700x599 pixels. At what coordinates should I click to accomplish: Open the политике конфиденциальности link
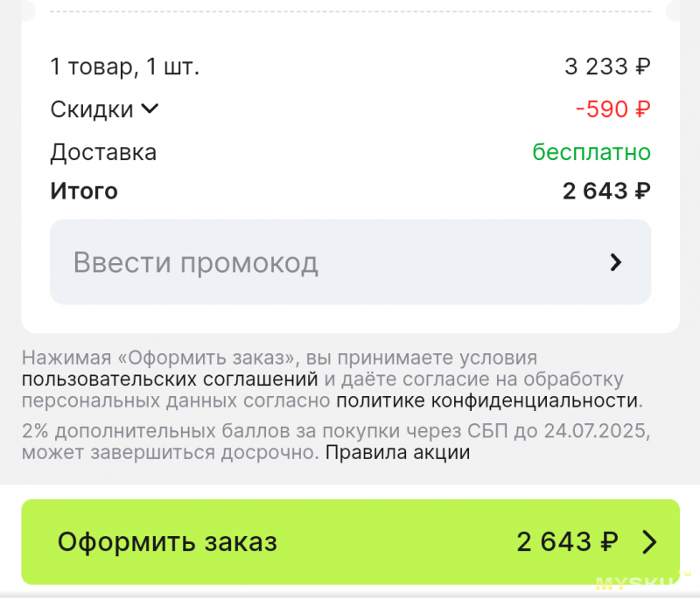pos(487,400)
